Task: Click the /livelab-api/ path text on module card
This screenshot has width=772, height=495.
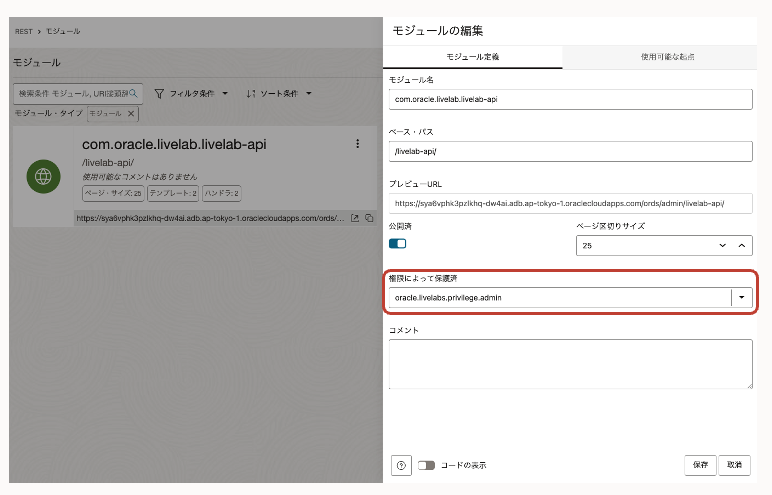Action: [x=108, y=163]
